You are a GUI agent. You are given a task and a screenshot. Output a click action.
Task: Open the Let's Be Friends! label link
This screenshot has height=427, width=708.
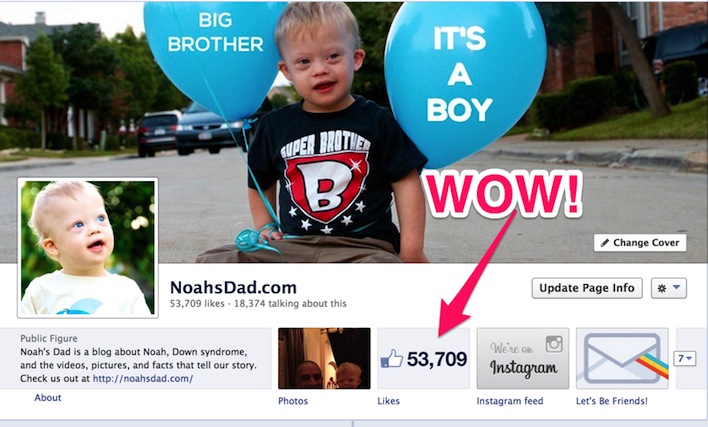(x=612, y=401)
